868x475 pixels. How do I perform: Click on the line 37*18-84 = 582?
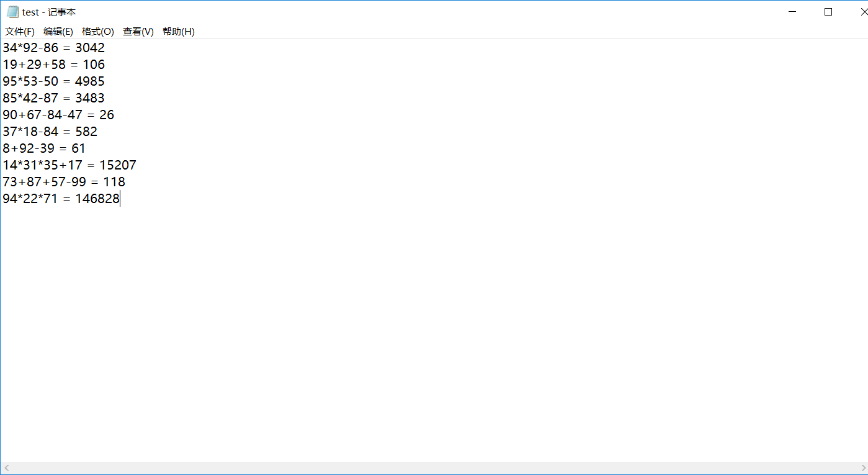[50, 132]
